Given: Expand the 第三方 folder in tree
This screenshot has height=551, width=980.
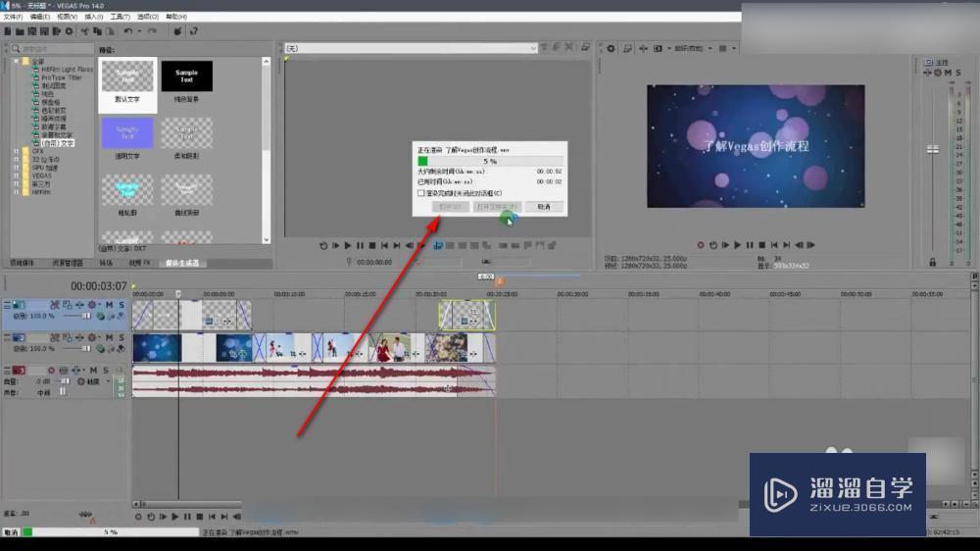Looking at the screenshot, I should [x=17, y=184].
